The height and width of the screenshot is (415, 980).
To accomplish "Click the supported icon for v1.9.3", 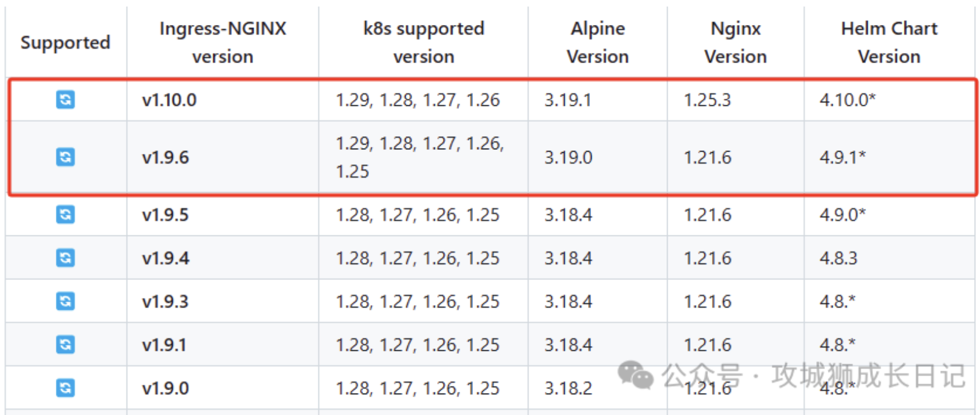I will pyautogui.click(x=65, y=301).
